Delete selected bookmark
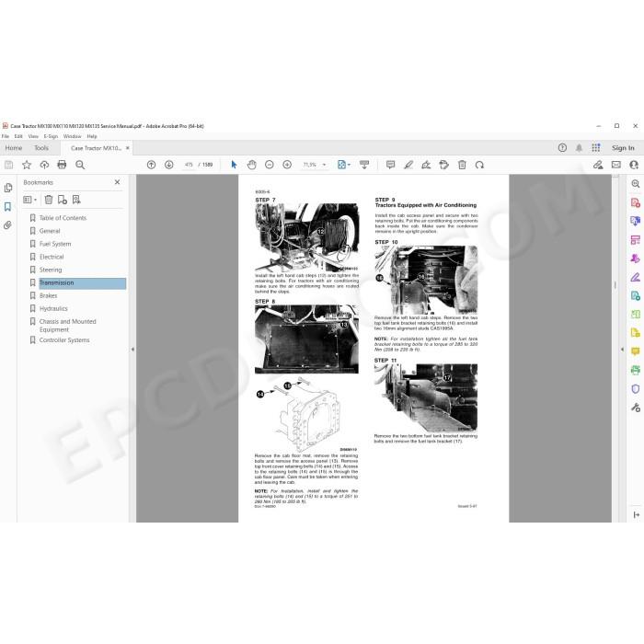Image resolution: width=644 pixels, height=644 pixels. pyautogui.click(x=49, y=200)
